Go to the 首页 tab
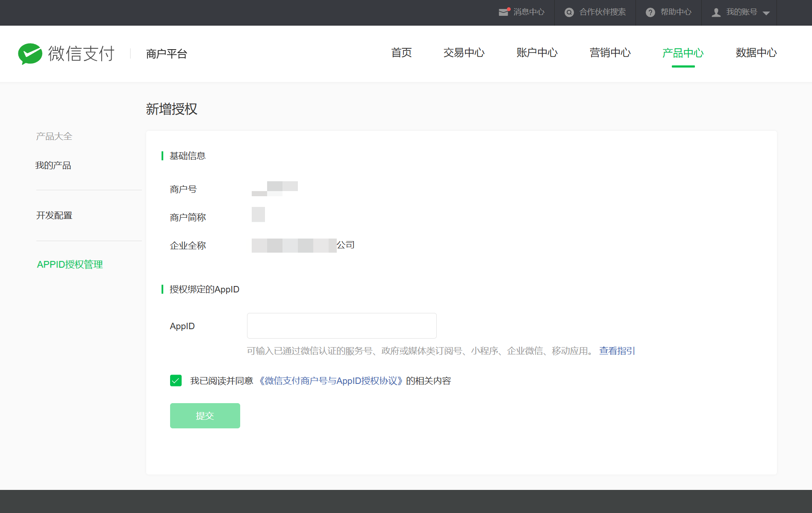 point(401,53)
